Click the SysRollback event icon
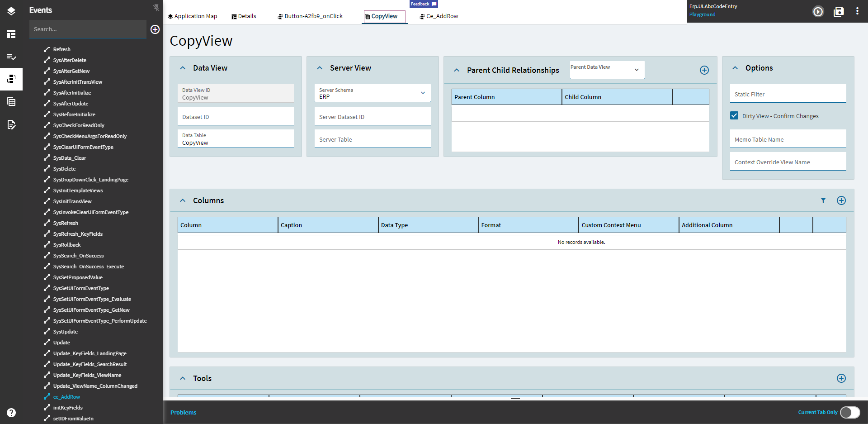This screenshot has width=868, height=424. [47, 245]
